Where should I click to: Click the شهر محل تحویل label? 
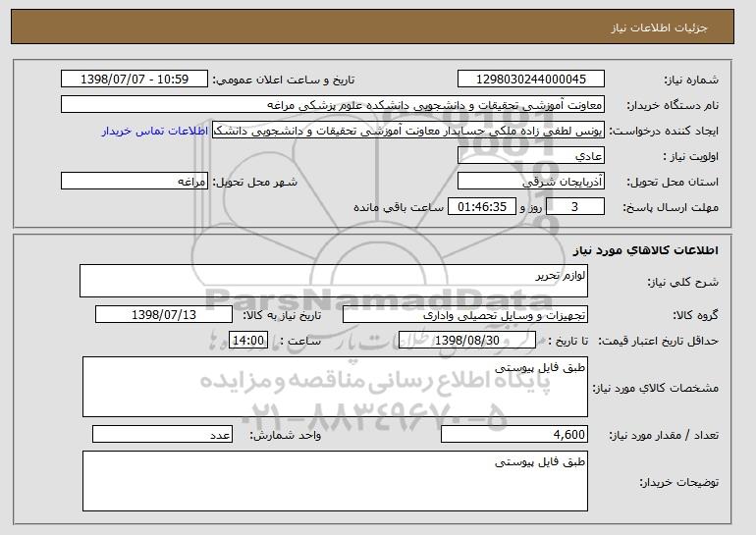click(x=255, y=182)
